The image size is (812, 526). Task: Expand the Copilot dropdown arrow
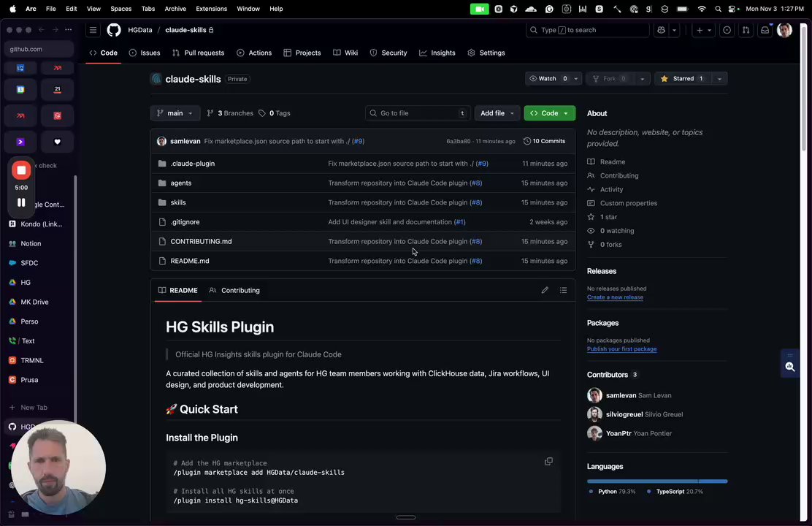[x=674, y=30]
